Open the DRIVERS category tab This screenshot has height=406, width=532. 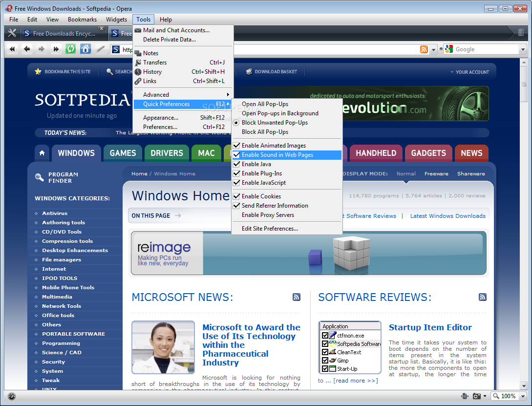(x=167, y=153)
